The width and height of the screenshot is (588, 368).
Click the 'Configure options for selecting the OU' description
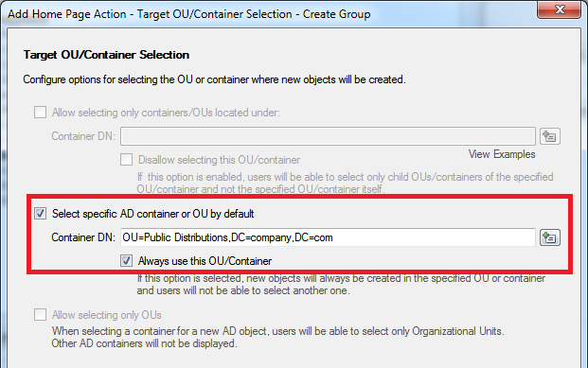click(215, 79)
